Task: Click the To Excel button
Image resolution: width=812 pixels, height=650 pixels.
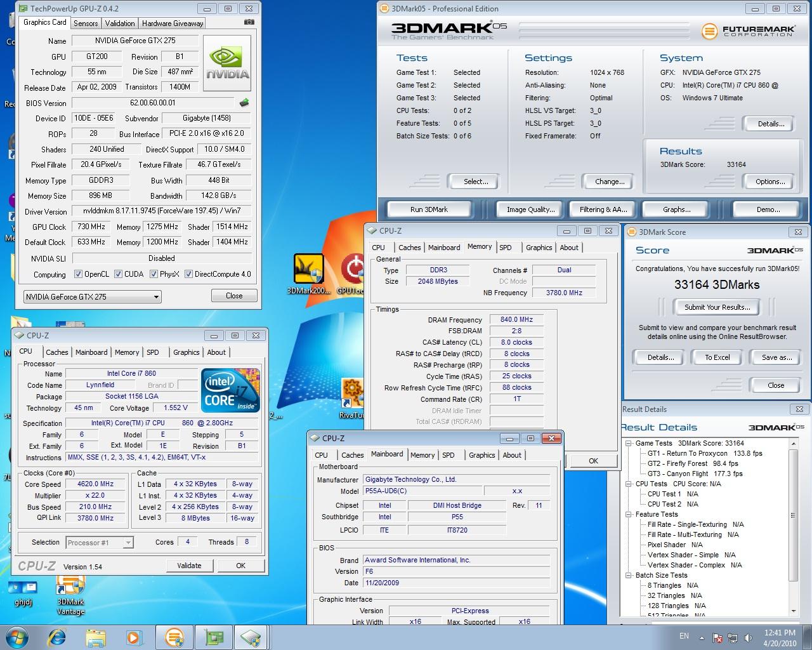Action: coord(717,357)
